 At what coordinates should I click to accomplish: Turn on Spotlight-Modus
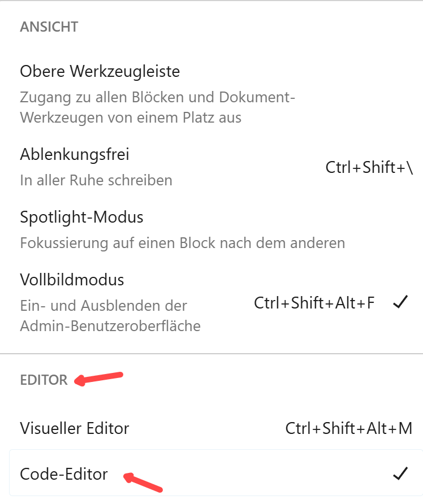(81, 217)
